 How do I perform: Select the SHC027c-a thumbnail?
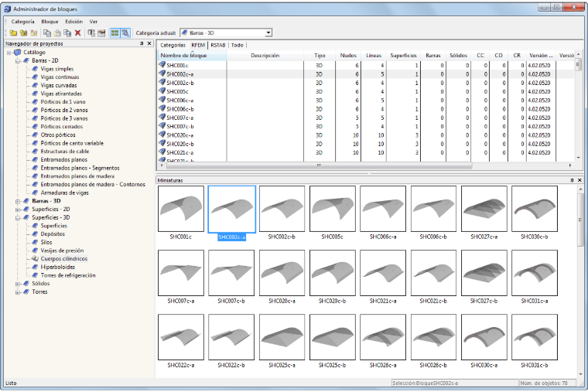click(484, 209)
